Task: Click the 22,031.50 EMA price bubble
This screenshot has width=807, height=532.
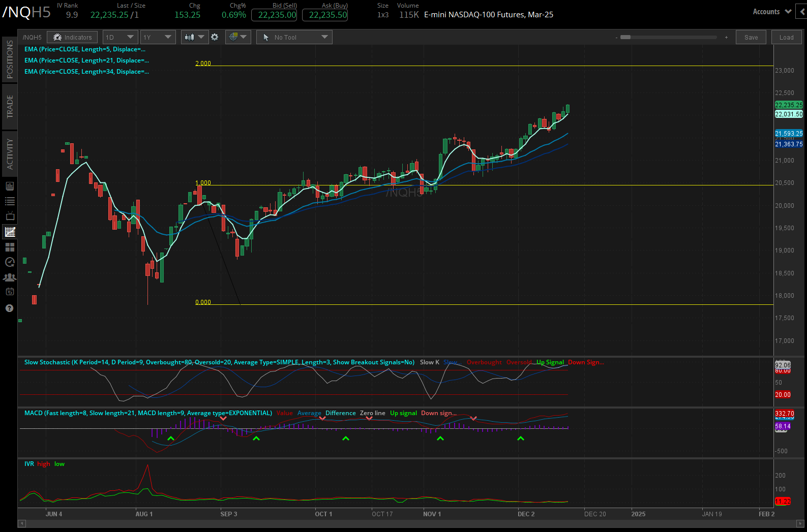Action: click(x=789, y=114)
